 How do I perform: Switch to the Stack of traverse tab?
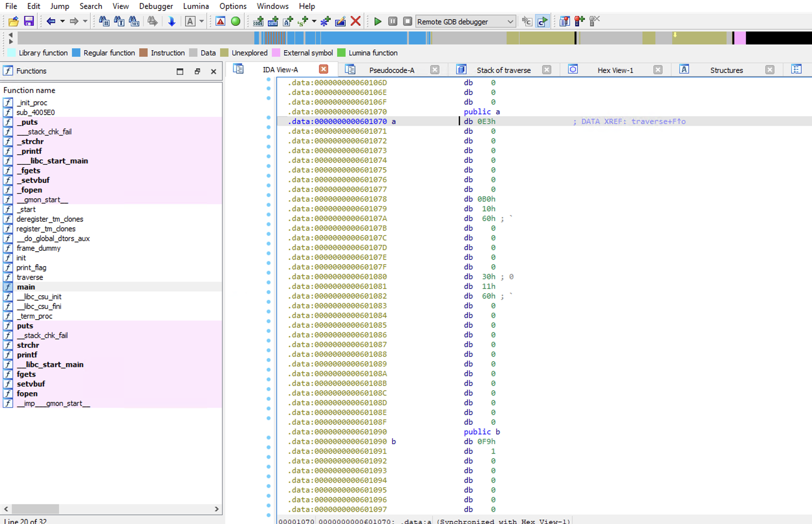pos(504,70)
